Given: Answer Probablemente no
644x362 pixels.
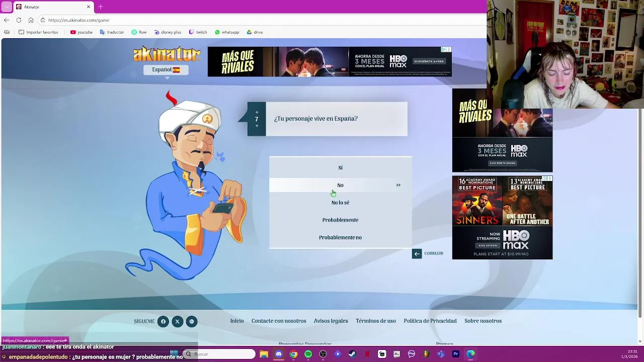Looking at the screenshot, I should pos(340,237).
